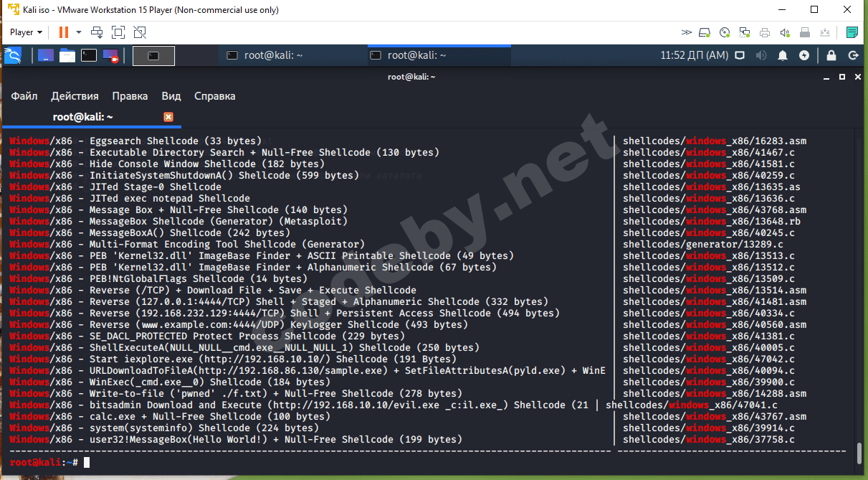This screenshot has height=480, width=868.
Task: Click the printer device icon
Action: coord(765,32)
